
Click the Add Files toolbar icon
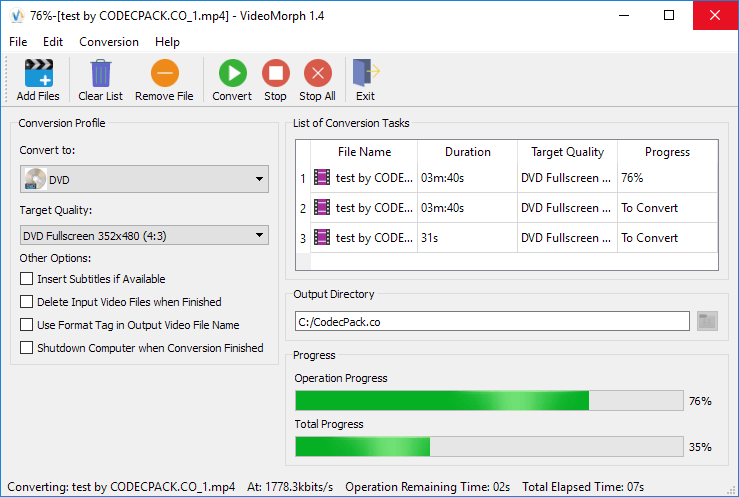pyautogui.click(x=39, y=73)
